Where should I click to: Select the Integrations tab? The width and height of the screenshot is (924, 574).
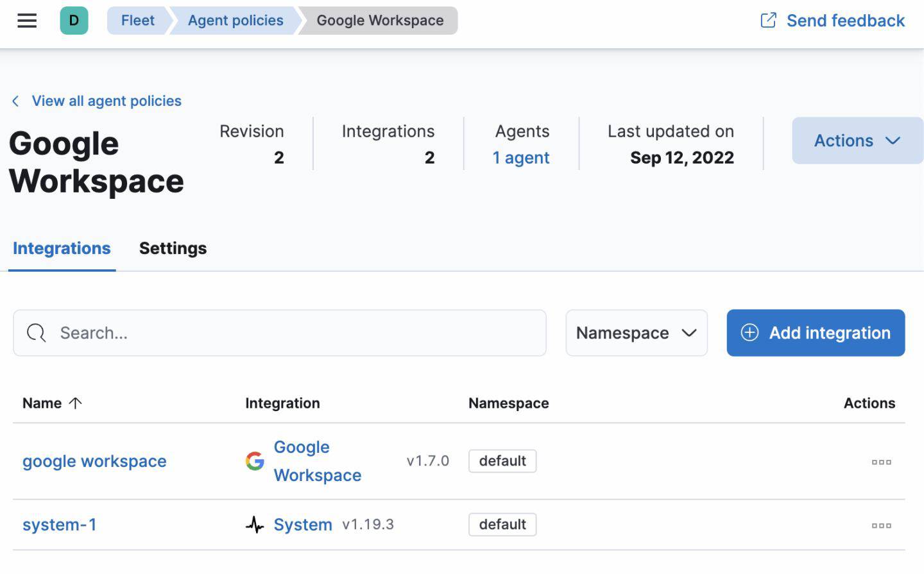click(x=62, y=248)
